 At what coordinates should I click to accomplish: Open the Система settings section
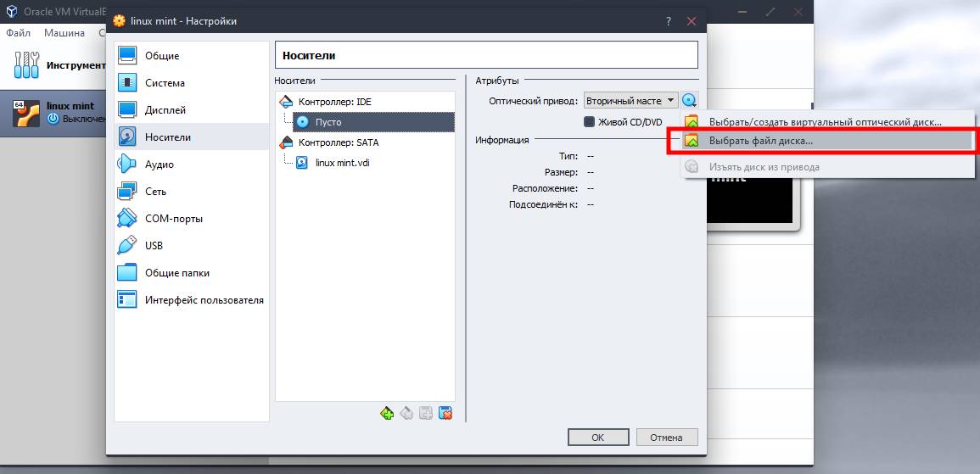pyautogui.click(x=165, y=83)
